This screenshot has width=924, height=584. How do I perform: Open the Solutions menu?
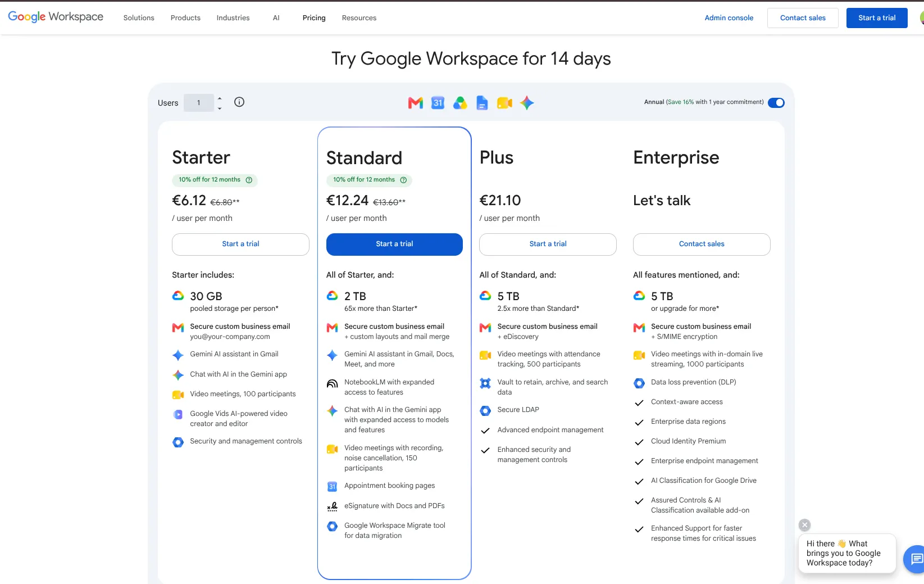tap(139, 18)
